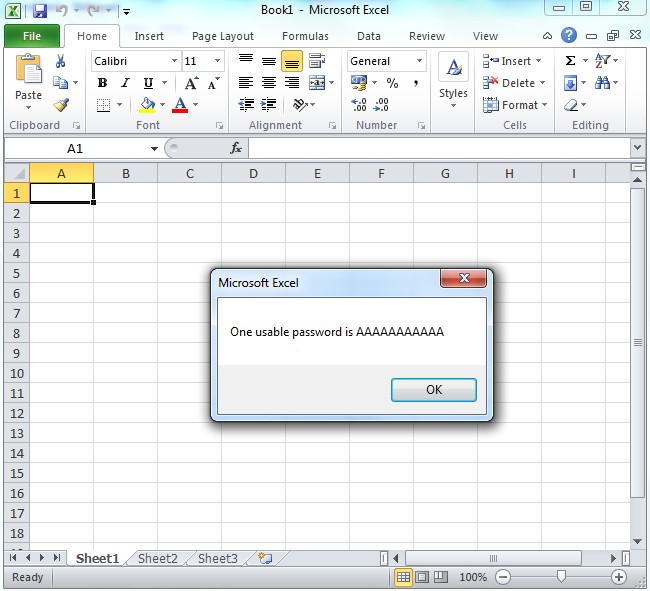Insert a new worksheet tab icon

tap(265, 558)
